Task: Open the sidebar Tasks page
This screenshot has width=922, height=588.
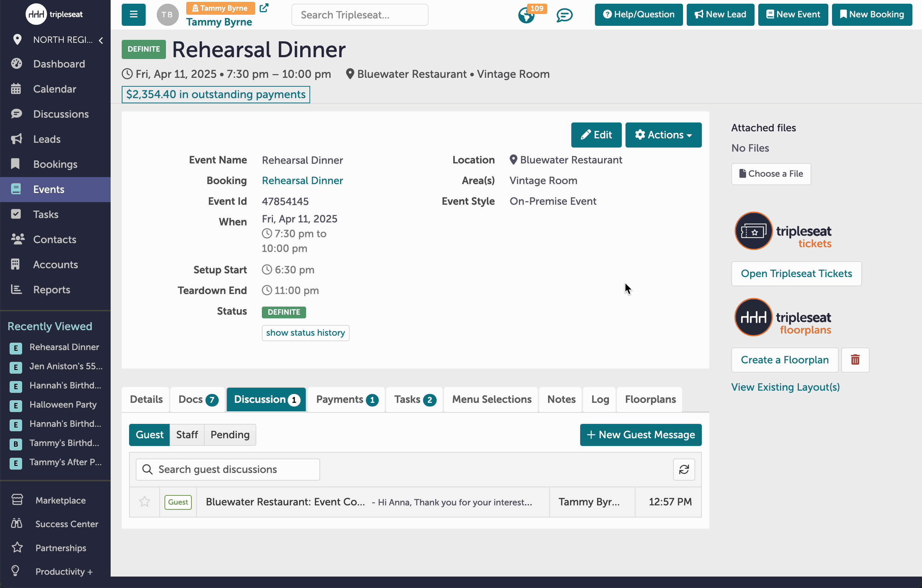Action: pos(55,214)
